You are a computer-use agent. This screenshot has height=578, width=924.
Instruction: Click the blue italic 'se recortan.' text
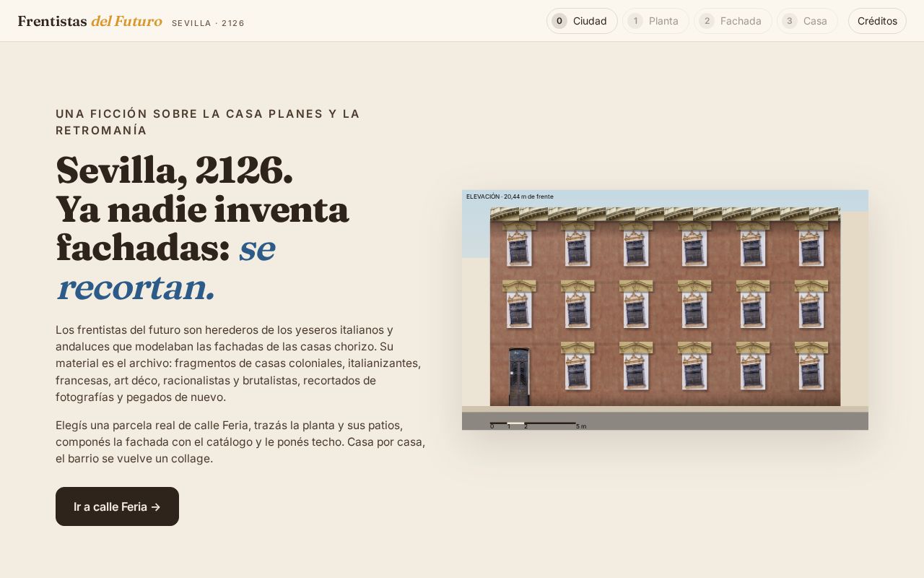(166, 267)
